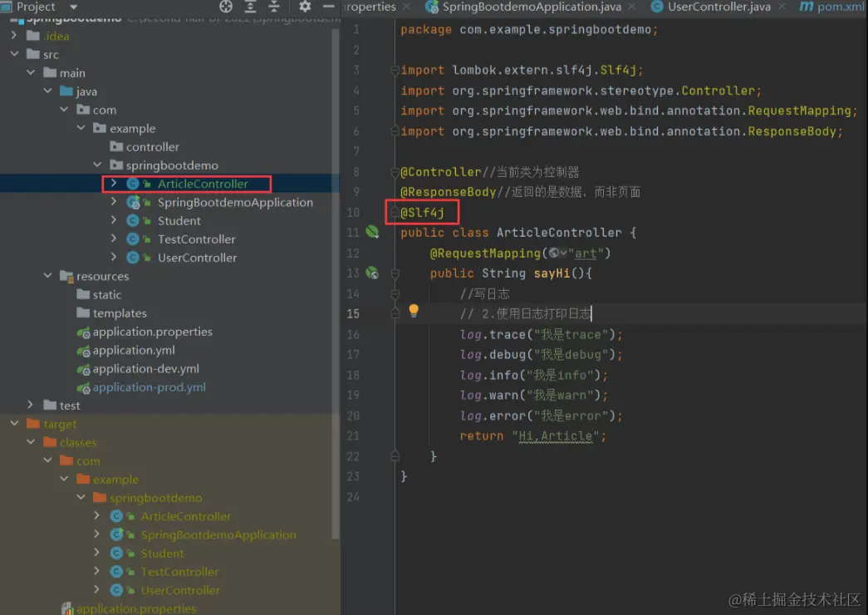This screenshot has height=615, width=868.
Task: Select ArticleController class in src tree
Action: (x=203, y=184)
